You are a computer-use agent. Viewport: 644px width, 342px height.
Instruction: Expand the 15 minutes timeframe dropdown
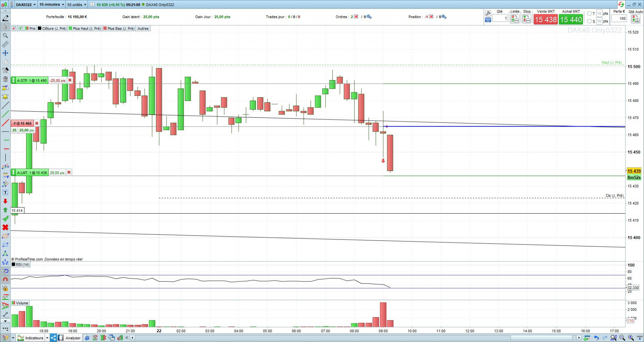pyautogui.click(x=52, y=5)
